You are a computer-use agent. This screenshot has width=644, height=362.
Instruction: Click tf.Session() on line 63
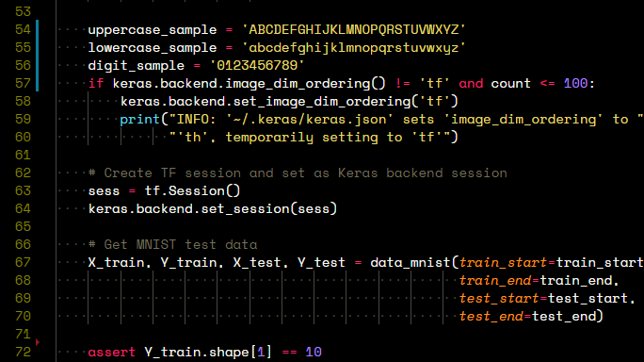point(192,190)
